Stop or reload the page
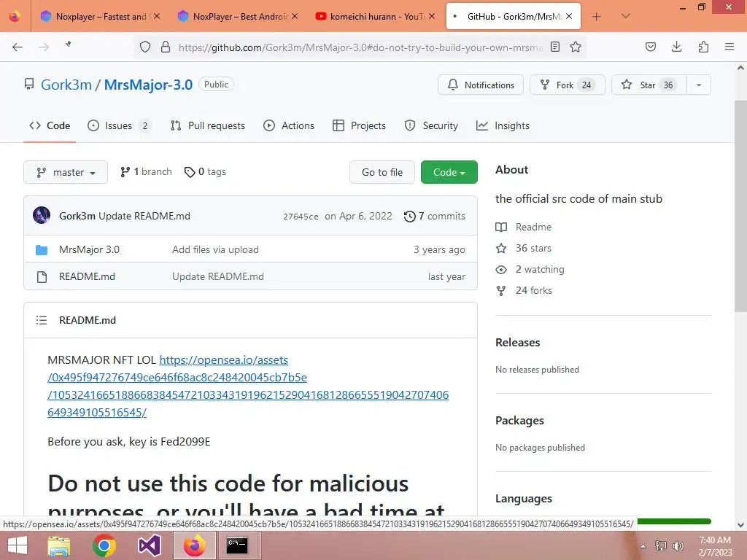The height and width of the screenshot is (560, 747). coord(69,44)
